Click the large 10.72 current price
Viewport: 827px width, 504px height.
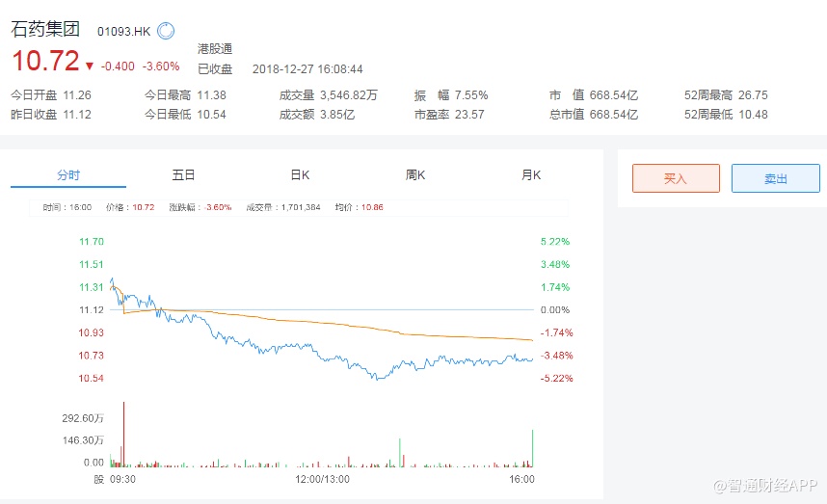pos(45,62)
